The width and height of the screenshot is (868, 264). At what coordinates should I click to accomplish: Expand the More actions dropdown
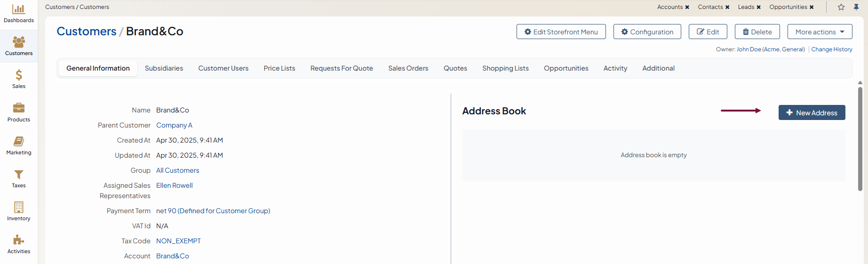pos(820,32)
